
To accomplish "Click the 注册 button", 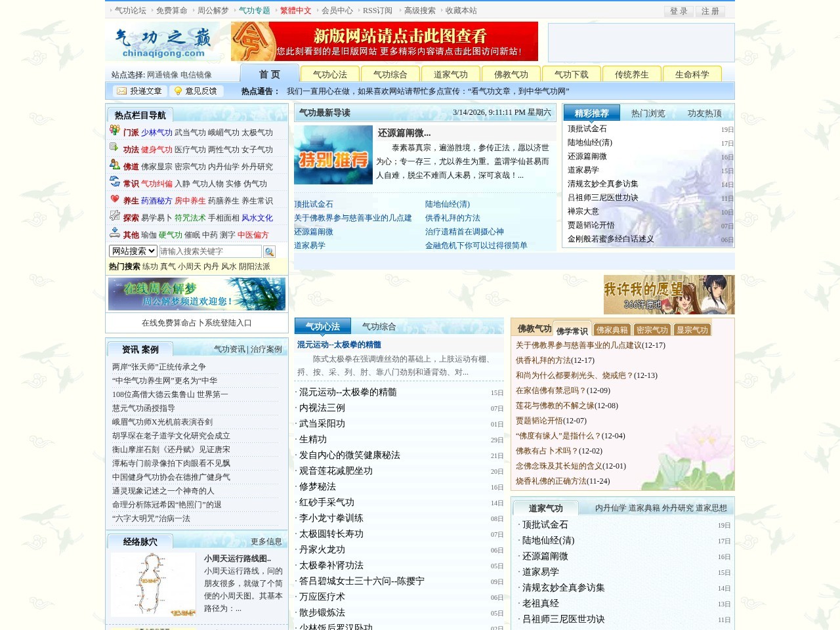I will (711, 11).
